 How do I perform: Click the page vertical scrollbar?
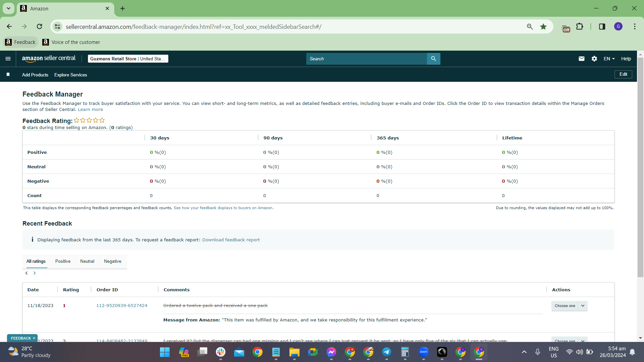[641, 168]
